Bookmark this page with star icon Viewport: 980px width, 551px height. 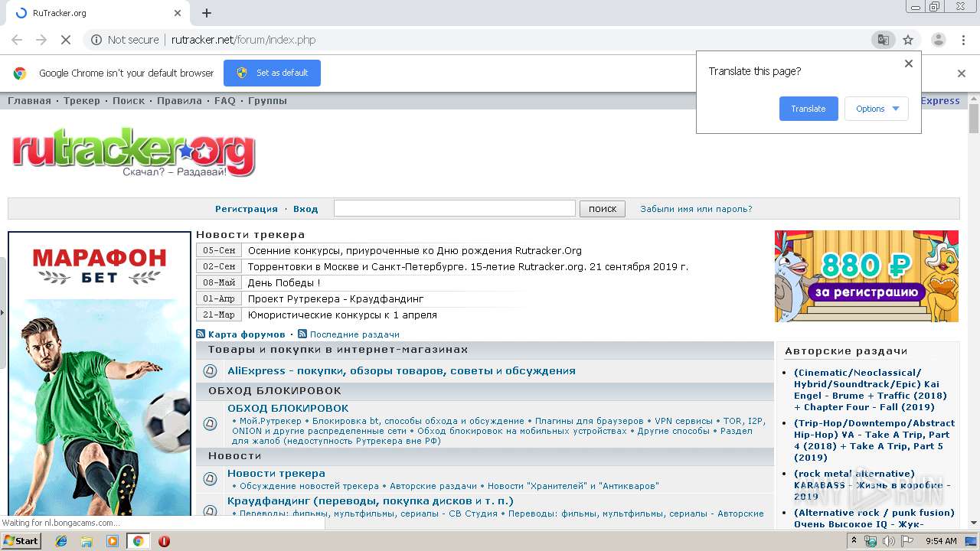(x=908, y=40)
